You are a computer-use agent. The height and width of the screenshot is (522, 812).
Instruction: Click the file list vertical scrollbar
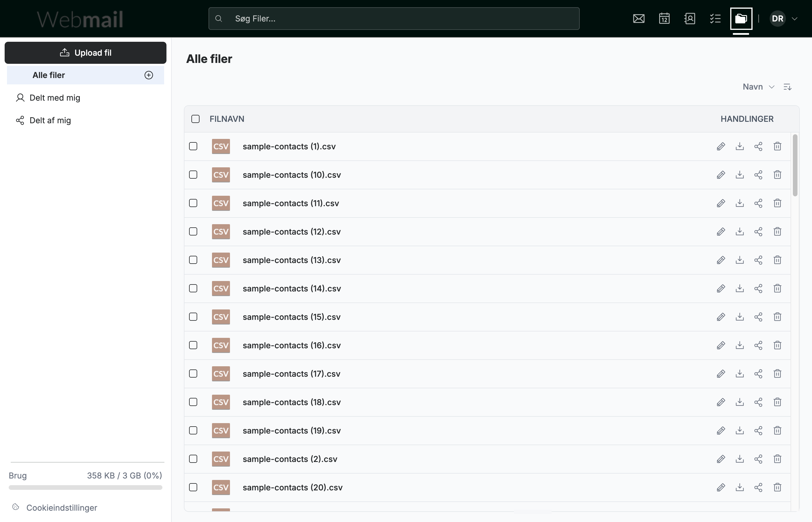click(795, 165)
